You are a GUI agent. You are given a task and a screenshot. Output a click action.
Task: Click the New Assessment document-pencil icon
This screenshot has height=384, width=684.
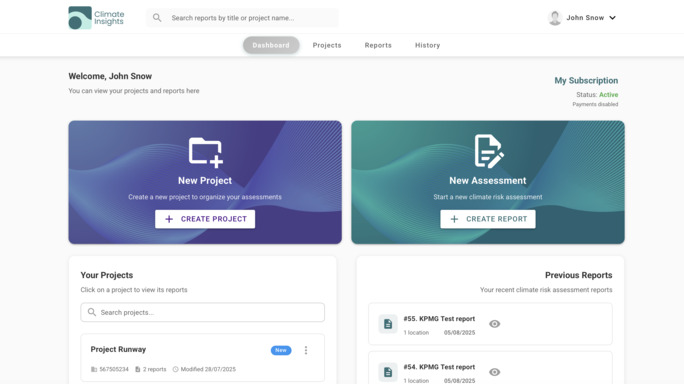(489, 151)
